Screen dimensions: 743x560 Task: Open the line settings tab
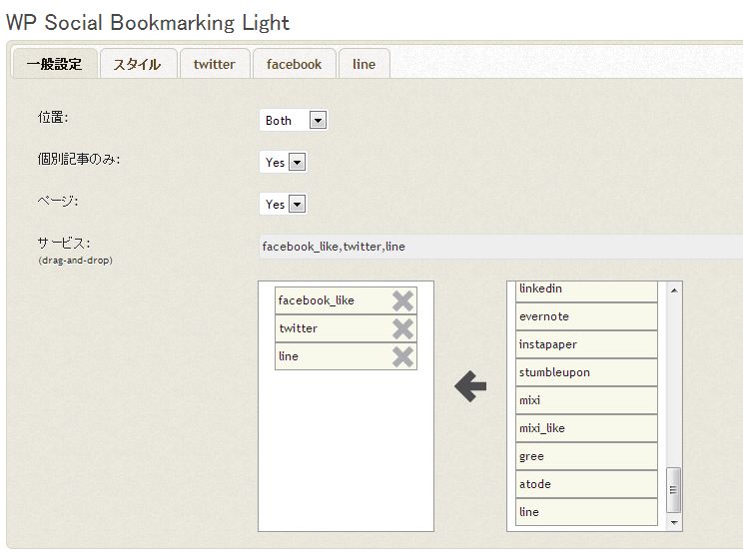tap(364, 64)
